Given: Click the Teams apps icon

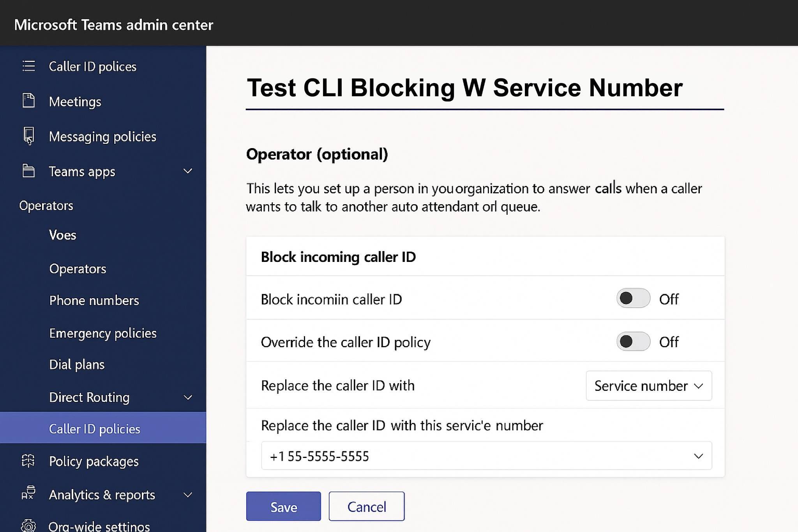Looking at the screenshot, I should 29,171.
